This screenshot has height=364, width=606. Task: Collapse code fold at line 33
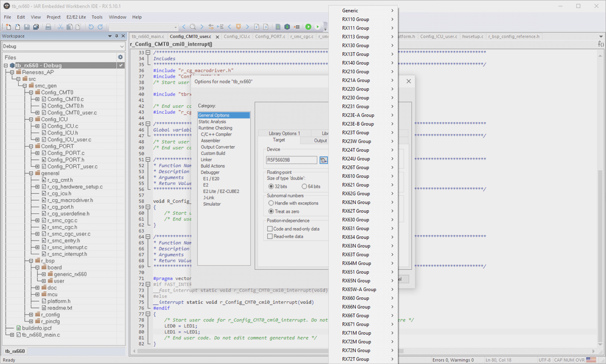(148, 53)
